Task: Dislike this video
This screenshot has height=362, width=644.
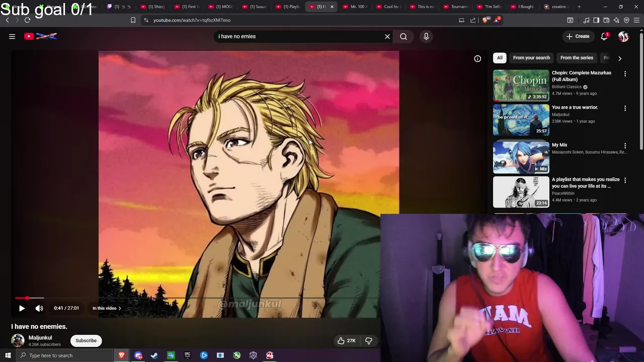Action: [x=369, y=340]
